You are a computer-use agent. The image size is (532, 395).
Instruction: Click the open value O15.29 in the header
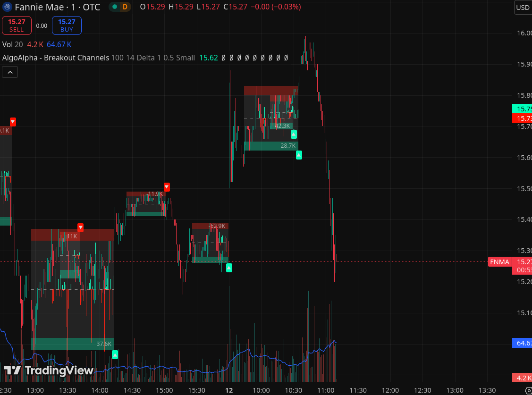pos(152,7)
